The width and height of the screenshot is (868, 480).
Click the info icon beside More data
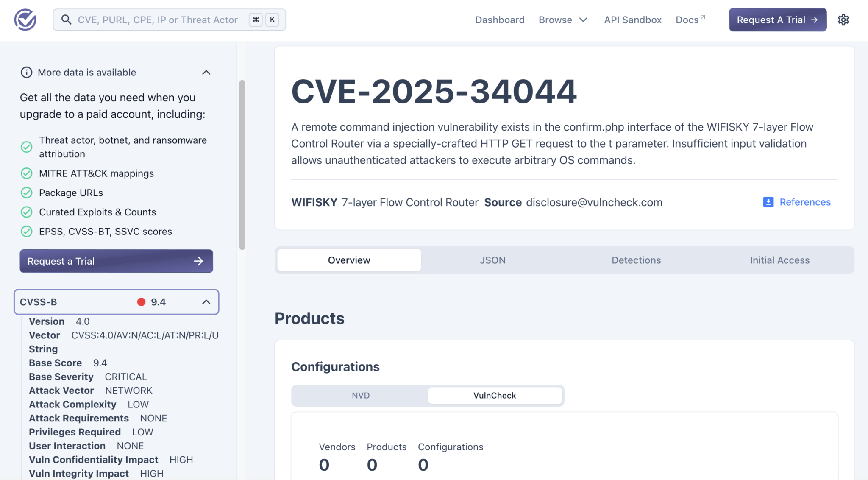coord(26,73)
